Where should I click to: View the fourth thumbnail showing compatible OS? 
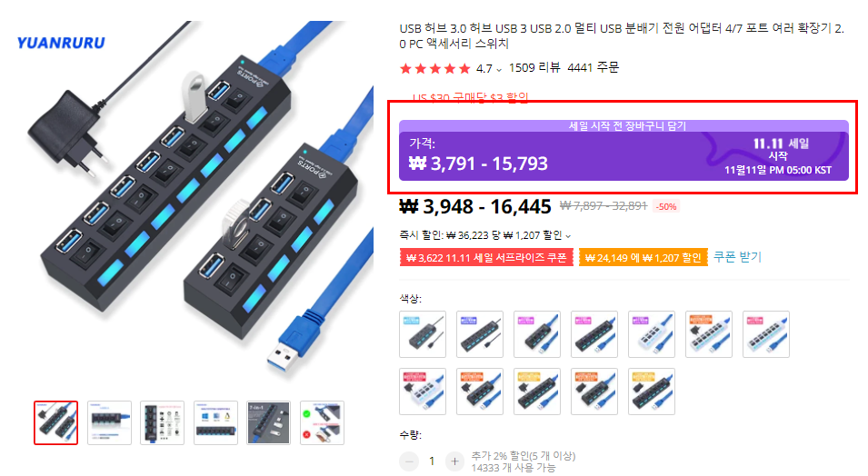coord(216,423)
